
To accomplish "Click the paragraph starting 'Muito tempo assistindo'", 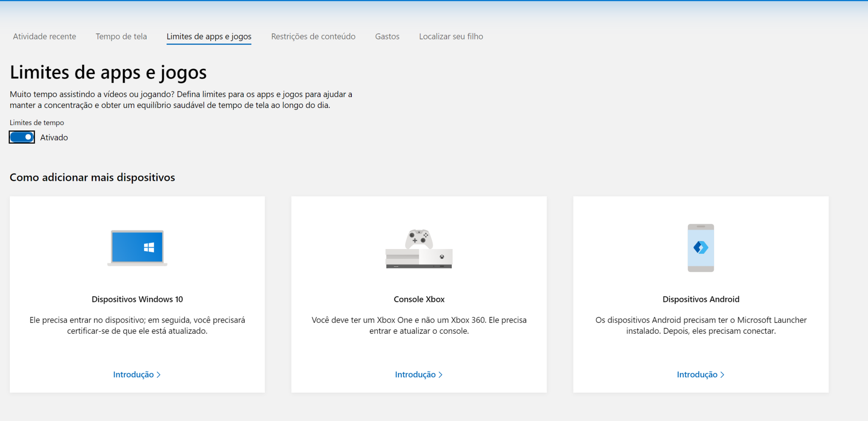I will (181, 100).
